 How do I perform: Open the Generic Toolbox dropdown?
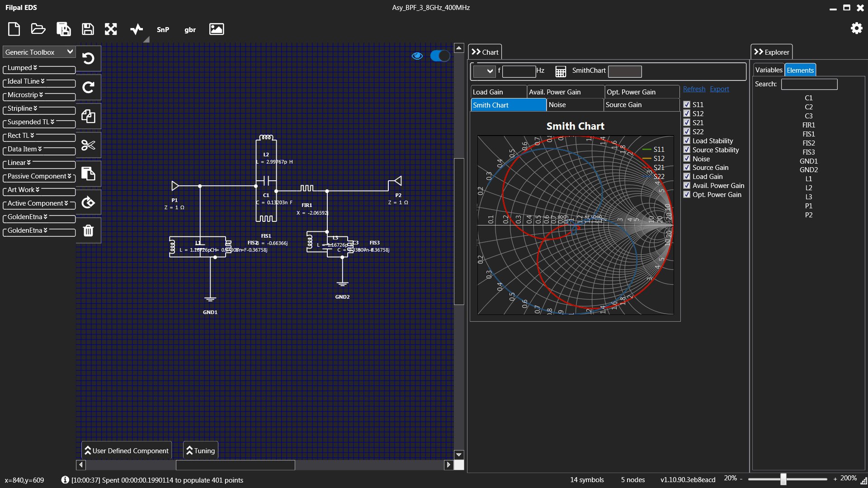pos(39,52)
